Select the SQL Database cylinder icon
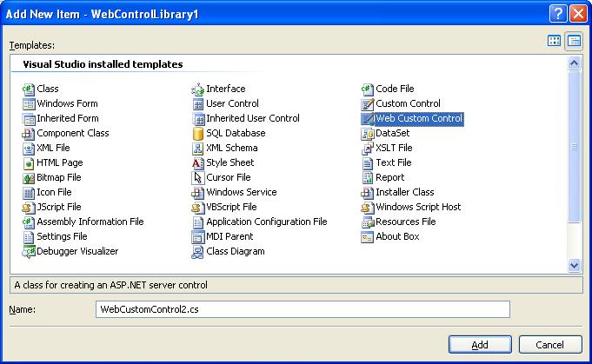Viewport: 592px width, 364px height. pyautogui.click(x=198, y=134)
